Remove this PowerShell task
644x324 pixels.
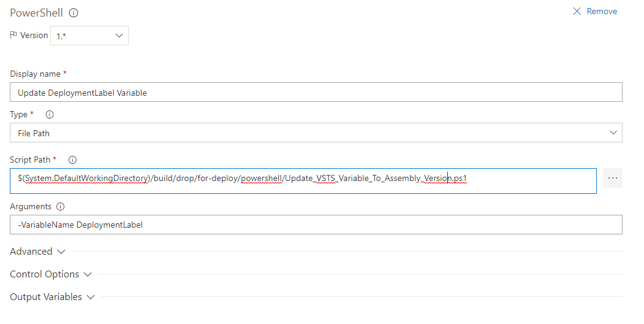(x=595, y=11)
